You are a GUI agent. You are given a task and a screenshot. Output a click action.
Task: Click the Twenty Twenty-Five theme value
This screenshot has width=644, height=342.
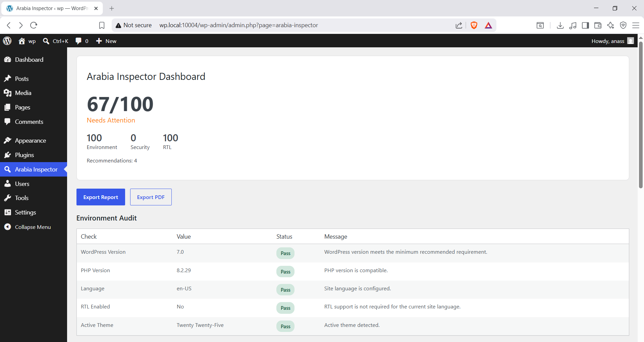click(x=200, y=325)
